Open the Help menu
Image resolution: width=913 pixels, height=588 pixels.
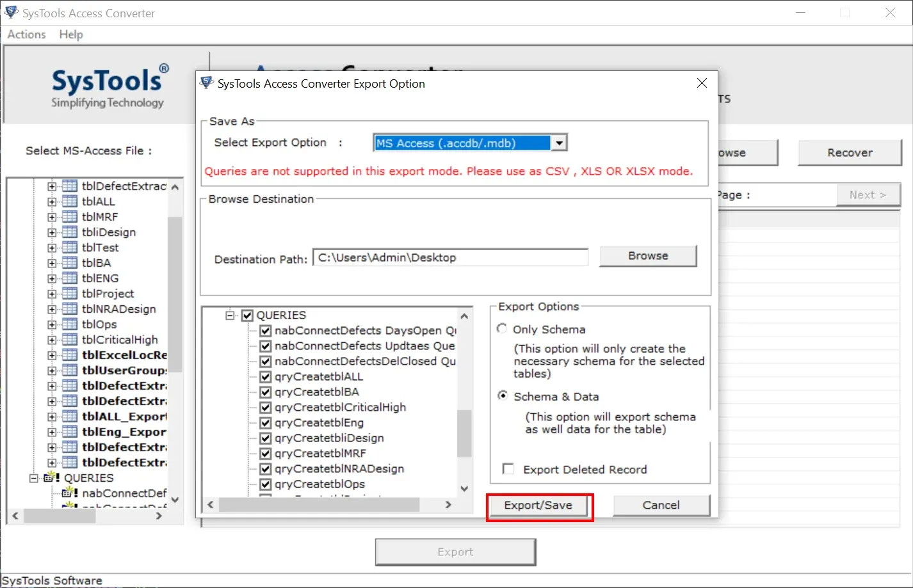click(x=71, y=35)
